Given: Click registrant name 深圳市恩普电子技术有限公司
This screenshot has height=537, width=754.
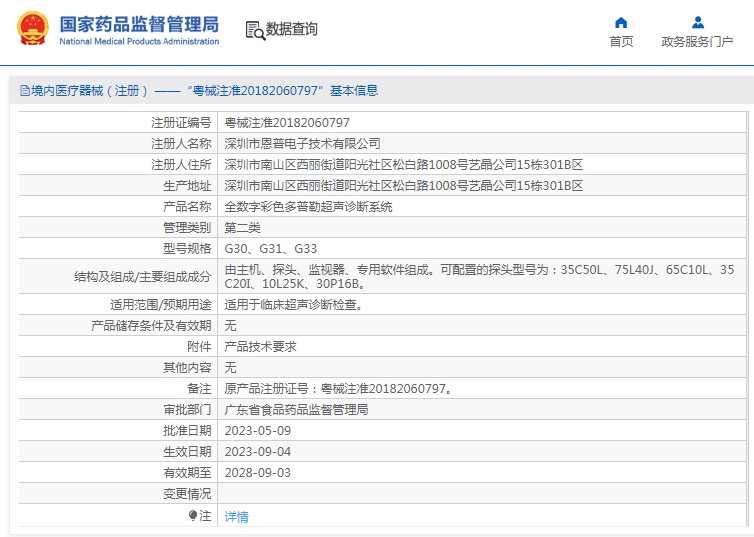Looking at the screenshot, I should point(302,143).
